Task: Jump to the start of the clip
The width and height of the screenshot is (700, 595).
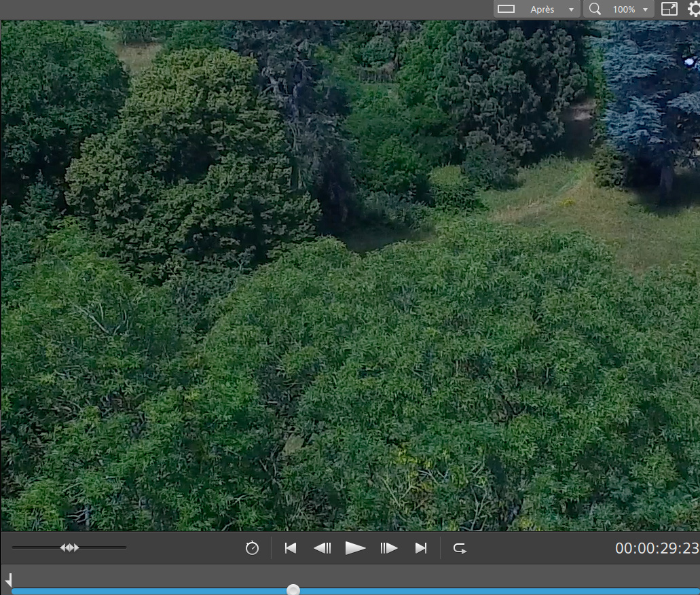Action: tap(291, 548)
